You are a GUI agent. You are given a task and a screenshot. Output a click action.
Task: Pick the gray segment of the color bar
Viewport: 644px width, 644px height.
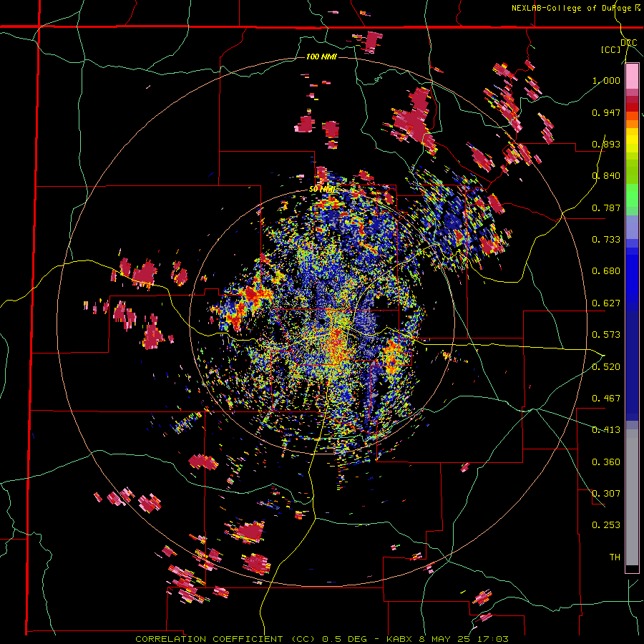click(x=632, y=497)
